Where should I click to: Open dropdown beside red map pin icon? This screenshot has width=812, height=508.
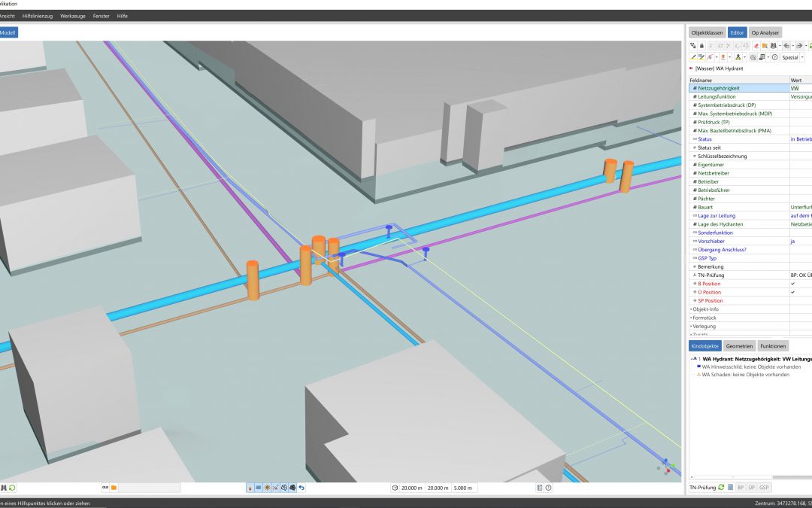729,57
